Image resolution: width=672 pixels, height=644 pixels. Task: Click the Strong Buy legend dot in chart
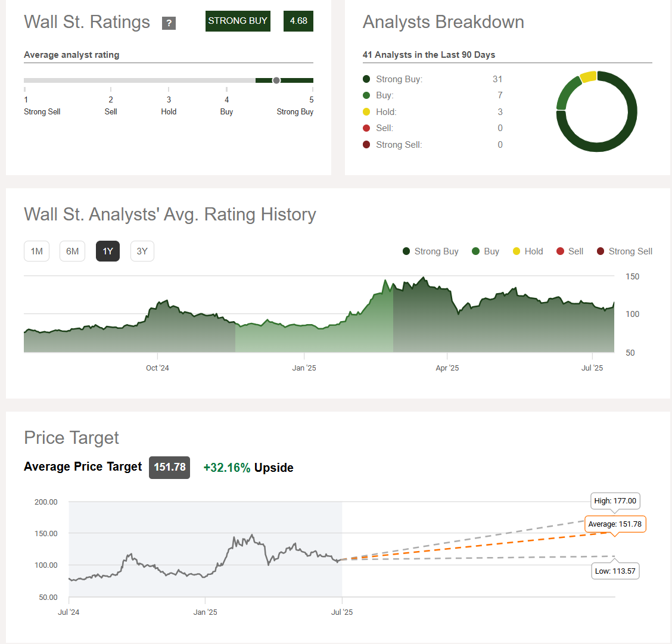(406, 251)
